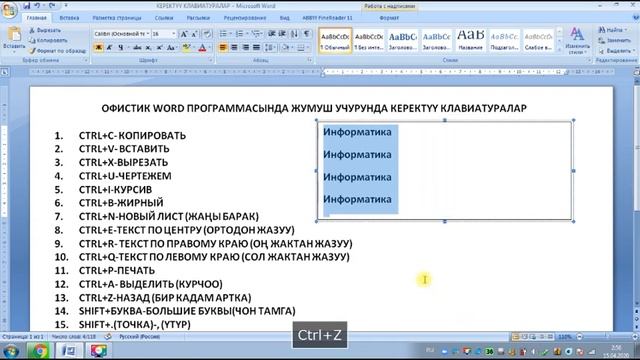Open font name combo box
This screenshot has width=640, height=360.
(x=122, y=34)
